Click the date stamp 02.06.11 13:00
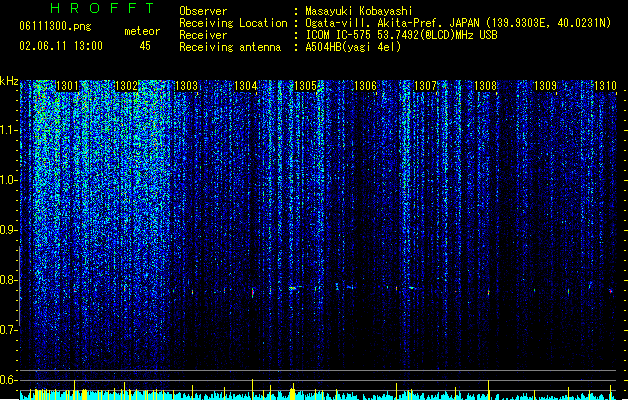Screen dimensions: 629x400 click(x=61, y=46)
